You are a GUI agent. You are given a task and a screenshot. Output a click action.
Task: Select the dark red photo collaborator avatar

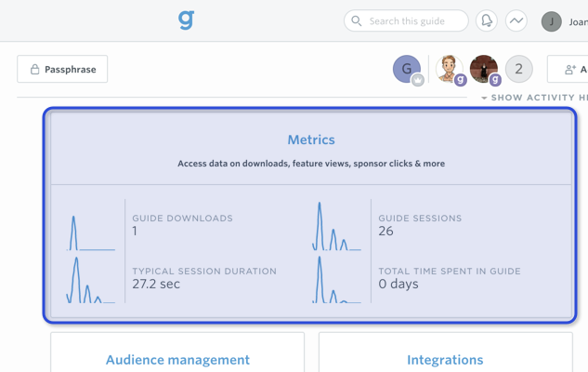484,69
